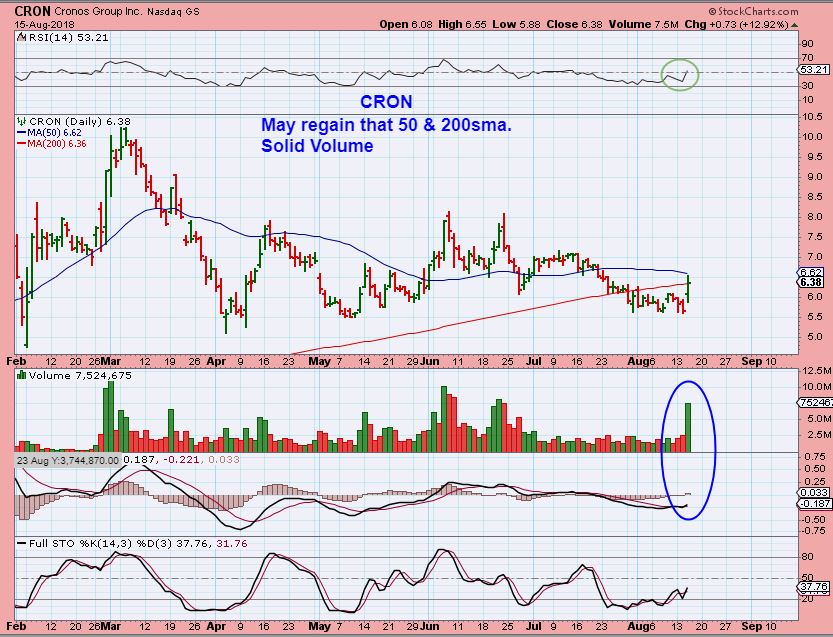Click the CRON ticker symbol in header

tap(32, 11)
